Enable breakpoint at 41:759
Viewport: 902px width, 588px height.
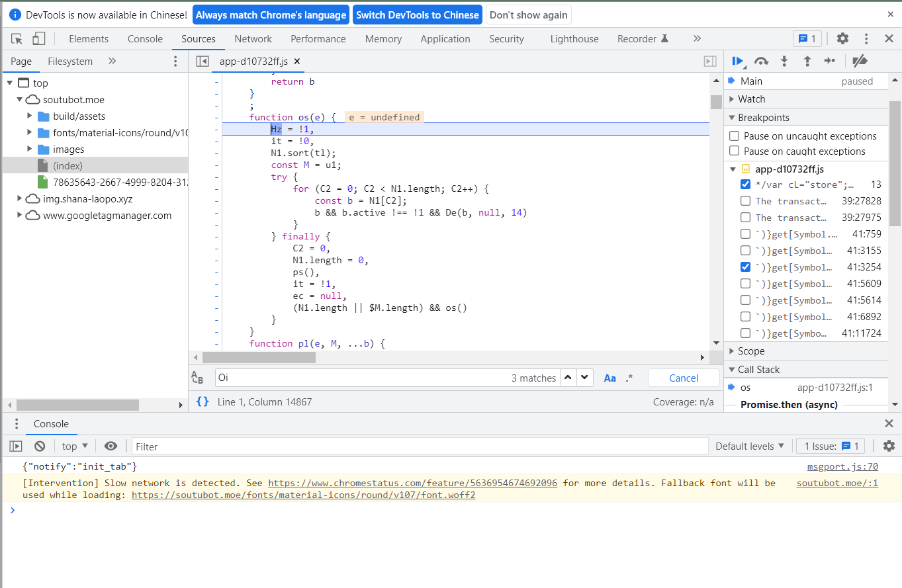coord(745,234)
